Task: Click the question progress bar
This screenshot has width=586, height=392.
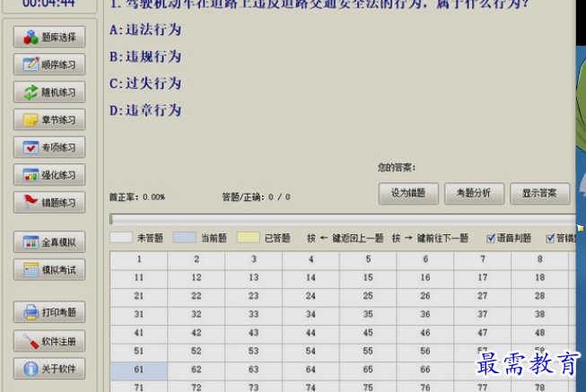Action: click(342, 220)
